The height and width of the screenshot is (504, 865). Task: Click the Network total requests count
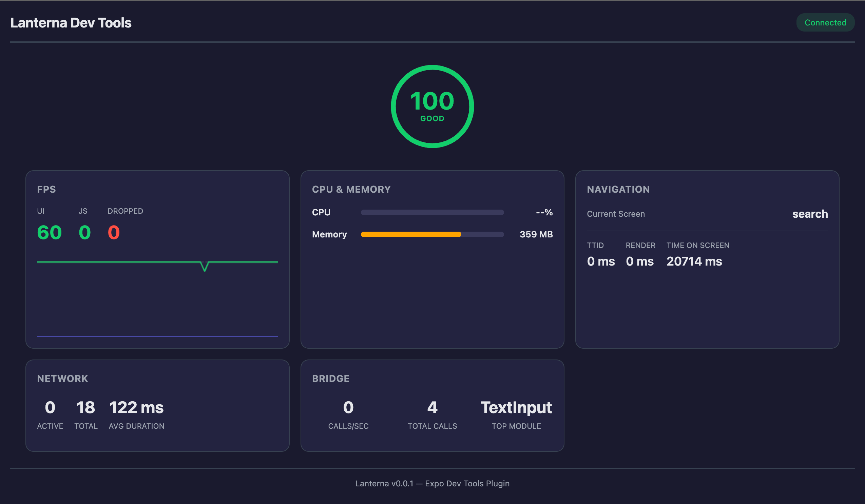pyautogui.click(x=86, y=408)
